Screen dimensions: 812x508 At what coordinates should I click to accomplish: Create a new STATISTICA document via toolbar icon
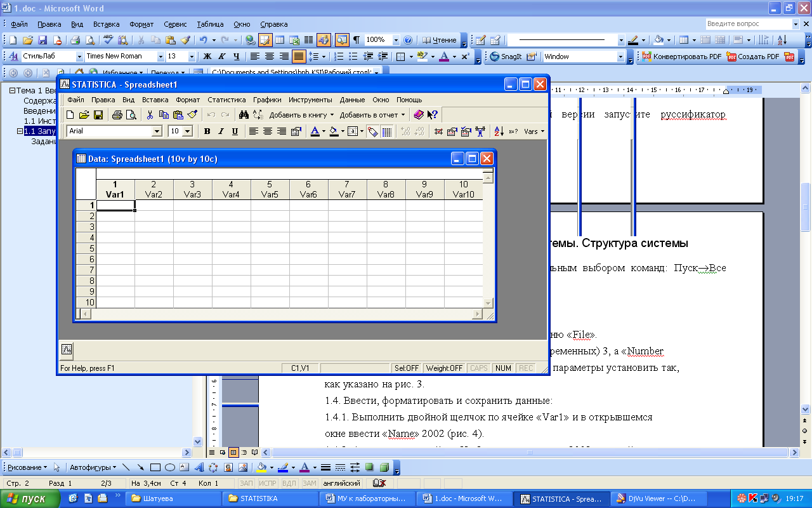[x=70, y=115]
